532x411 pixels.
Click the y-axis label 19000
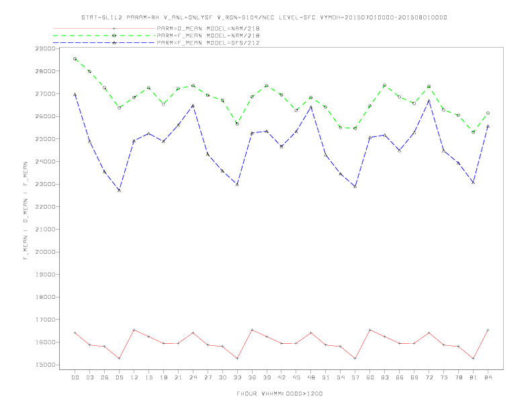pyautogui.click(x=45, y=275)
